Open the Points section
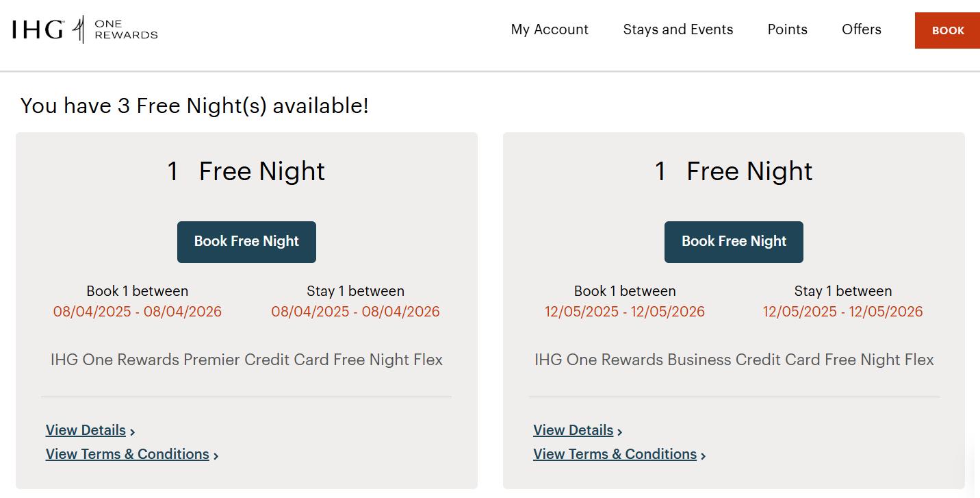Viewport: 980px width, 498px height. point(787,29)
